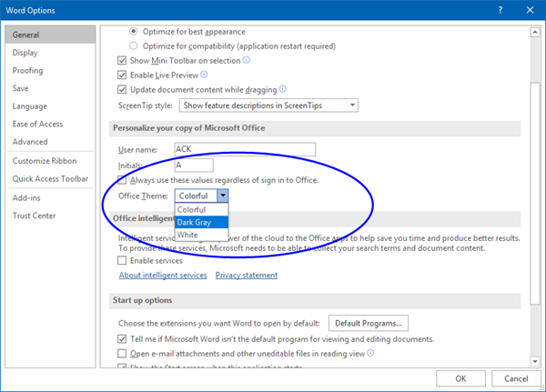The height and width of the screenshot is (392, 546).
Task: Check Always use these values checkbox
Action: pos(122,180)
